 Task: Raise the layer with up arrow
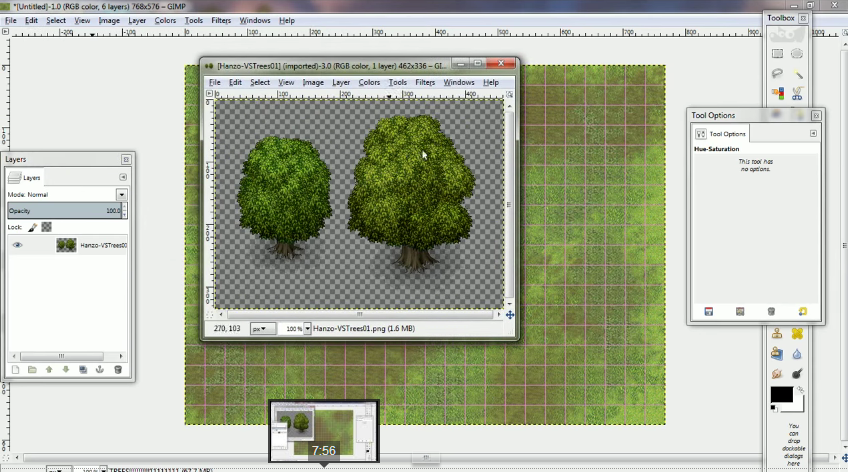point(49,370)
